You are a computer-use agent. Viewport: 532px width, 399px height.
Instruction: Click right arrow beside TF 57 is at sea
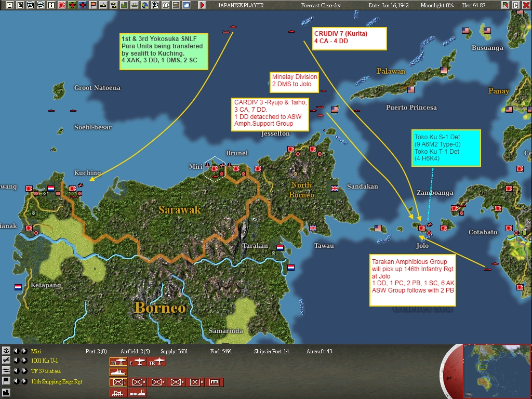click(24, 371)
